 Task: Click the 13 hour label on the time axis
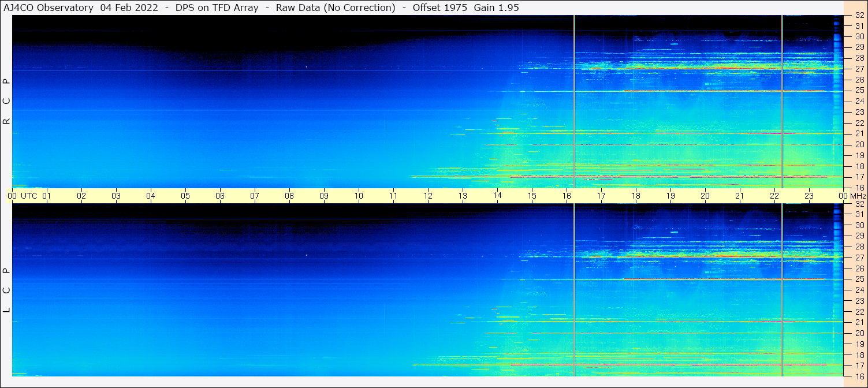point(463,196)
